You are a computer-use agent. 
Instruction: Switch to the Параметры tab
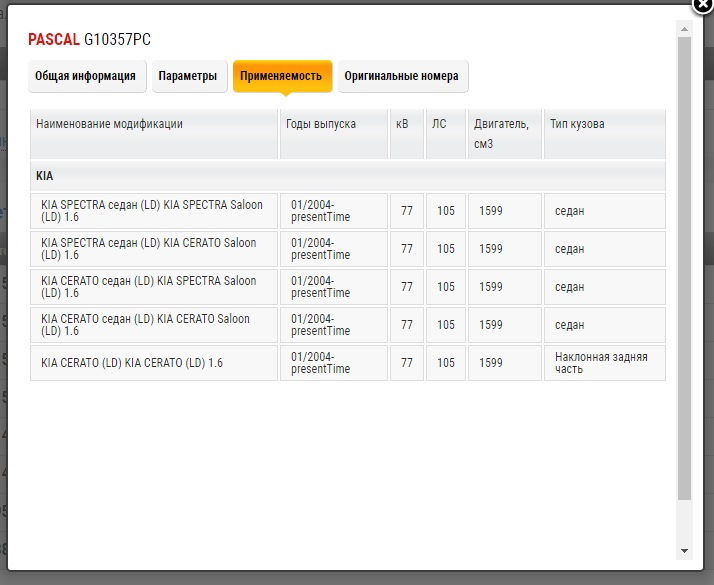(189, 76)
